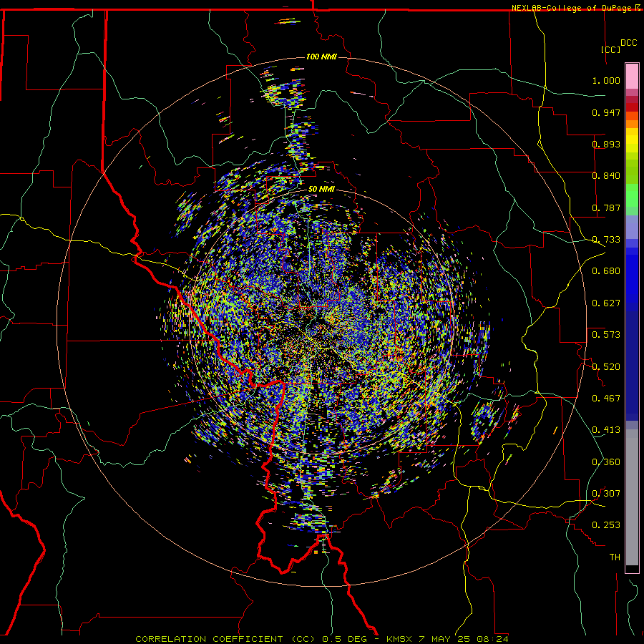Select the DCC label above the color bar
644x644 pixels.
pos(628,43)
